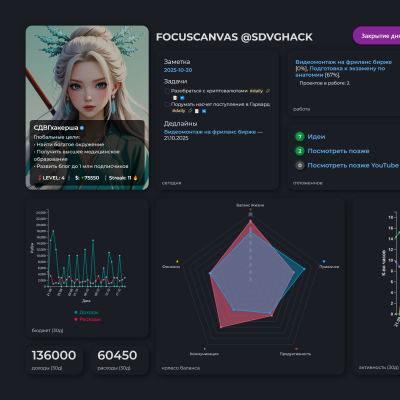The width and height of the screenshot is (400, 400).
Task: Click the 60450 расходы total card
Action: click(x=120, y=360)
